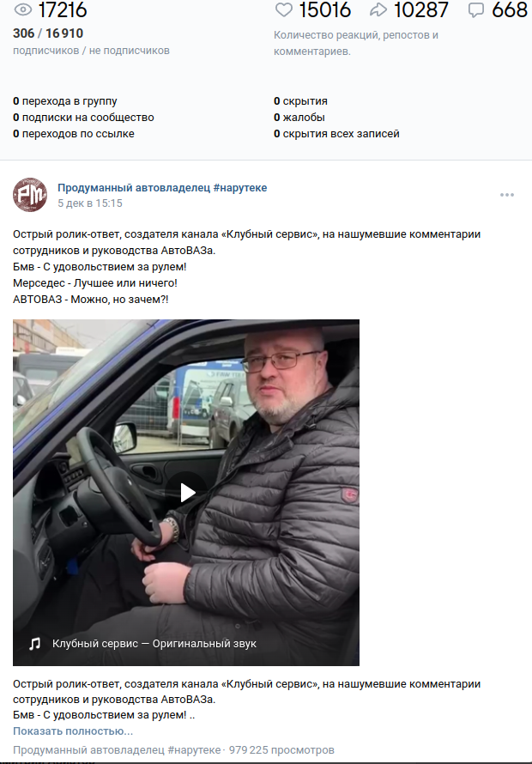
Task: Play the video with the center play button
Action: click(x=186, y=493)
